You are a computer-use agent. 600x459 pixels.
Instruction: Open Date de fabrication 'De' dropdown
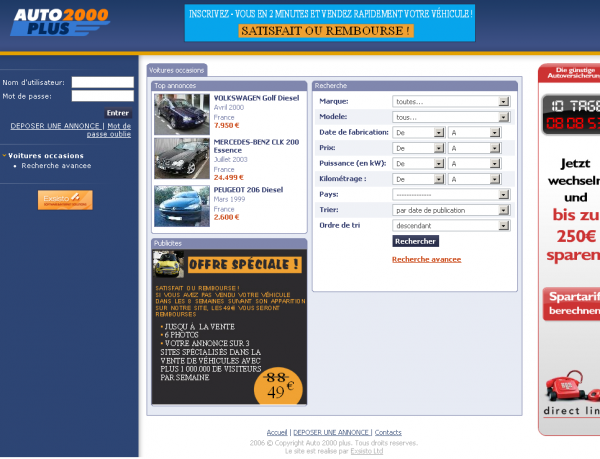(x=418, y=132)
